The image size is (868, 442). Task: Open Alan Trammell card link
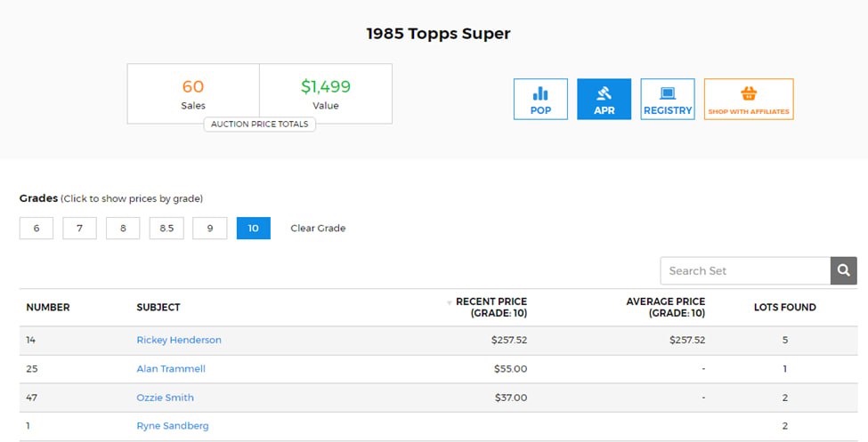pos(171,368)
